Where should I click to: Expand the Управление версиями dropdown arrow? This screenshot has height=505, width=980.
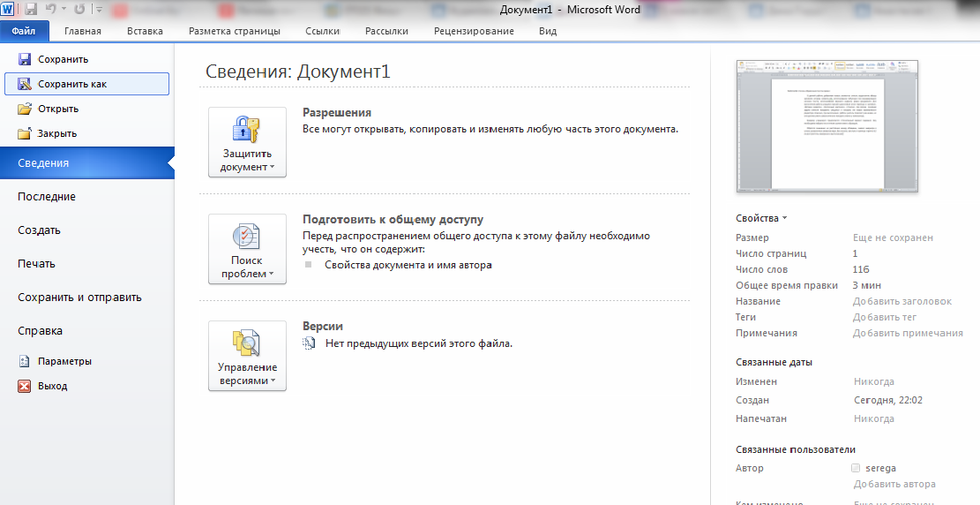point(273,381)
